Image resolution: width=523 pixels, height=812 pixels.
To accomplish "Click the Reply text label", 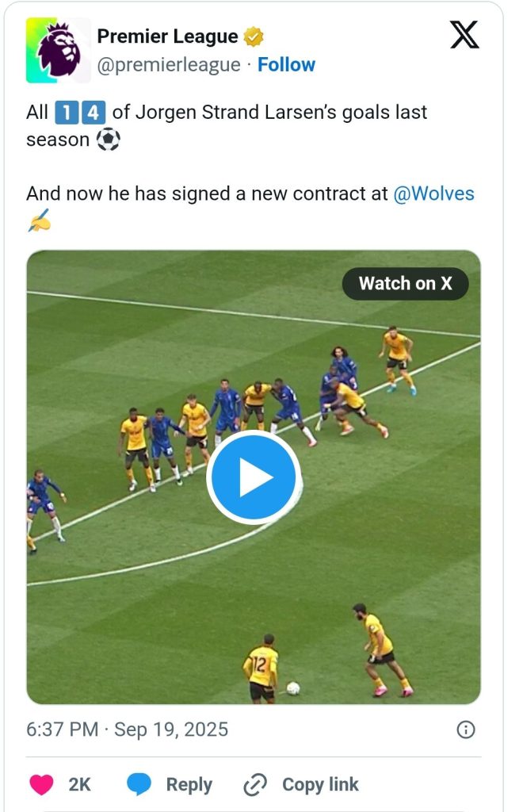I will pyautogui.click(x=189, y=784).
